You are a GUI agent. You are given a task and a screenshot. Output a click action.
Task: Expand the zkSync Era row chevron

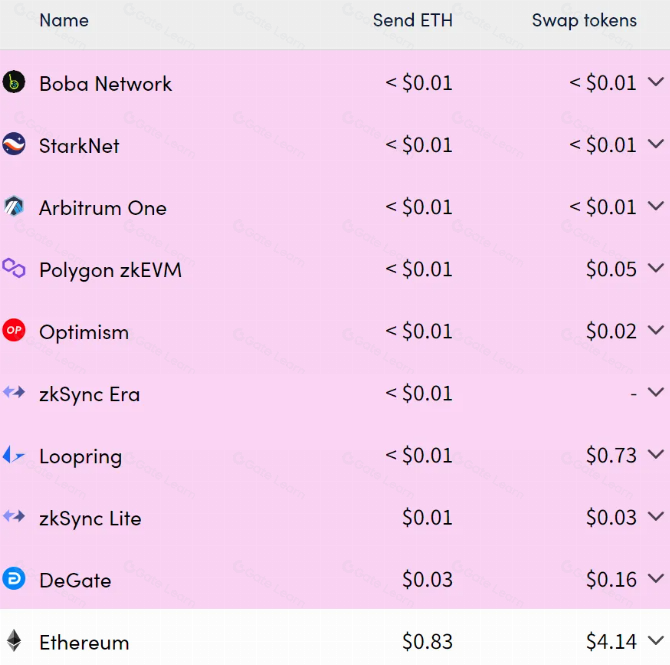[x=655, y=391]
